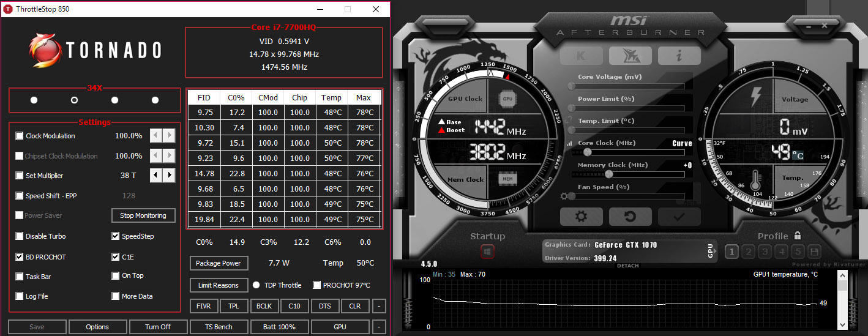
Task: Enable More Data checkbox
Action: 116,296
